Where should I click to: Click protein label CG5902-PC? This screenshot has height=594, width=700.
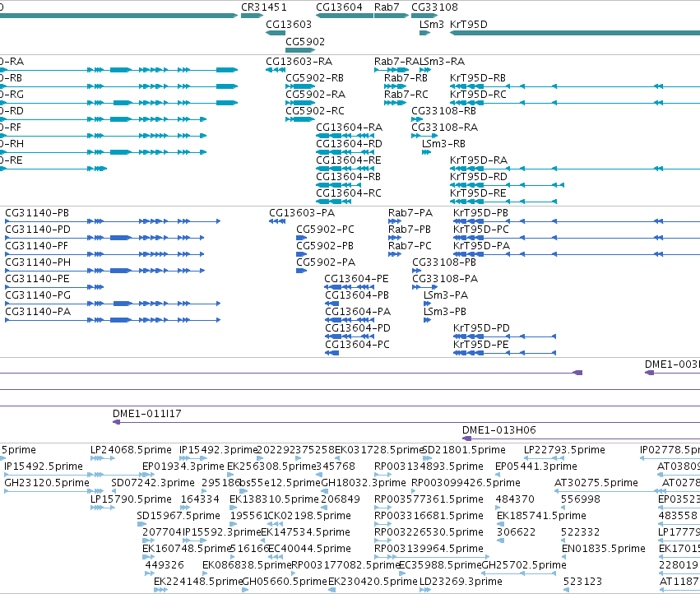[325, 230]
